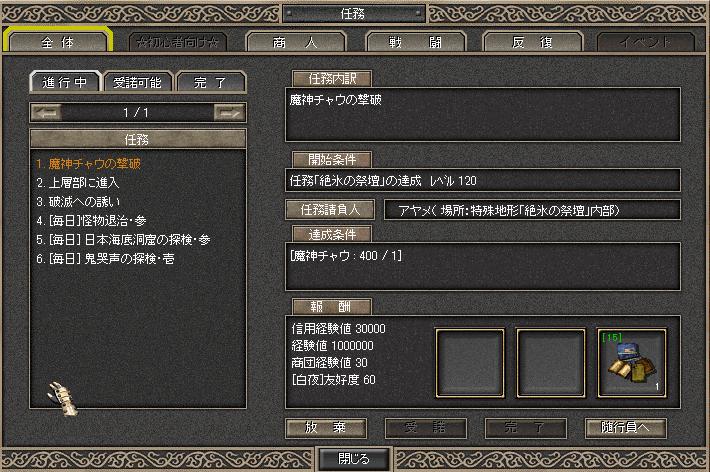Show the 受諾可能 quest list

[138, 82]
